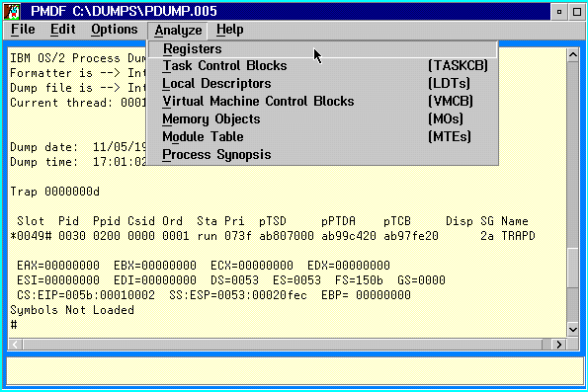Select Process Synopsis menu entry

[323, 155]
